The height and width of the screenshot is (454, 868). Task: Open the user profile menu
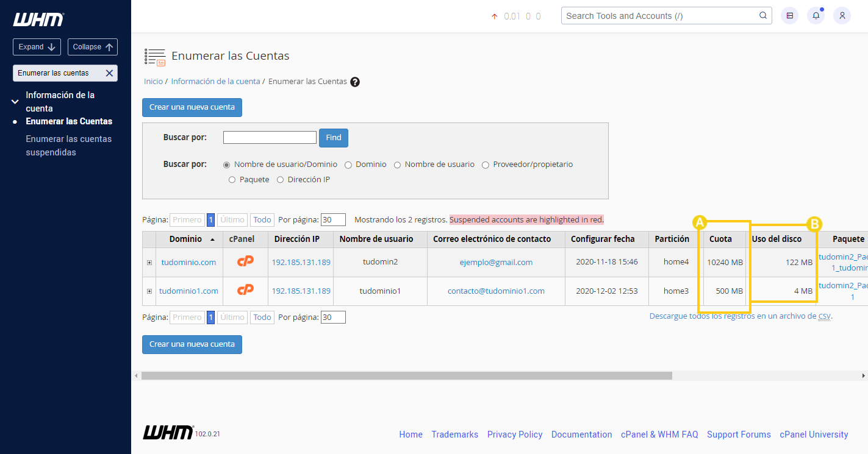click(x=842, y=15)
